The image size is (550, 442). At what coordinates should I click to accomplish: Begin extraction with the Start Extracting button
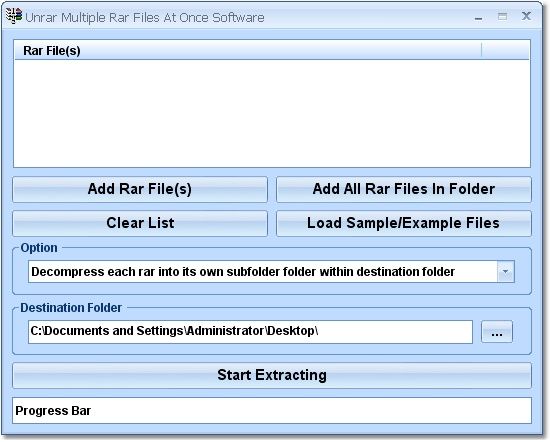pos(272,375)
